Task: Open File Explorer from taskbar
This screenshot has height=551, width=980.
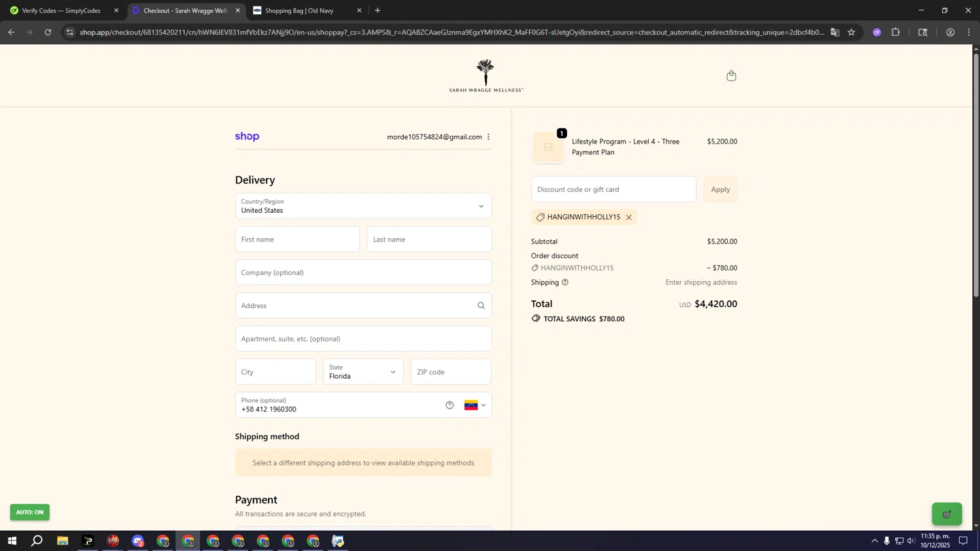Action: point(63,541)
